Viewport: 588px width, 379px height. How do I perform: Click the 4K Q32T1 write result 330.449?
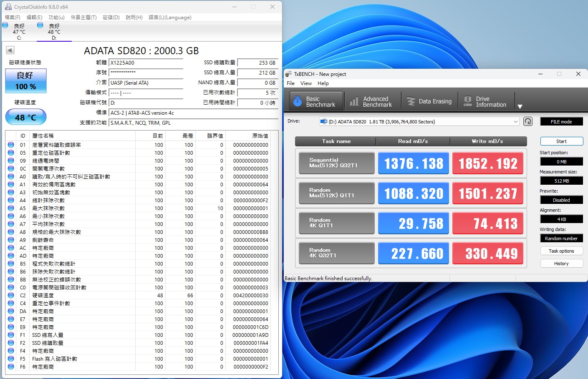click(x=488, y=253)
